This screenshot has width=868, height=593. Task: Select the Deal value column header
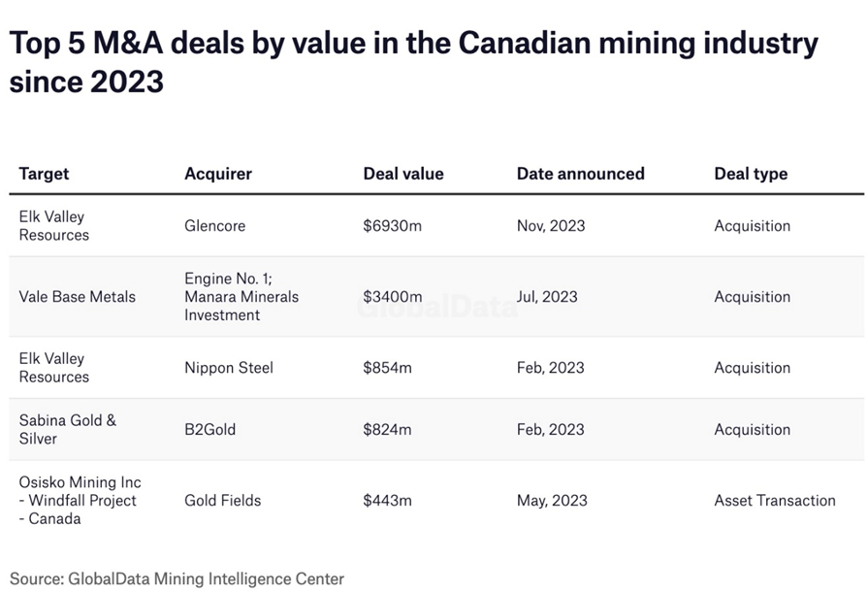pyautogui.click(x=403, y=174)
